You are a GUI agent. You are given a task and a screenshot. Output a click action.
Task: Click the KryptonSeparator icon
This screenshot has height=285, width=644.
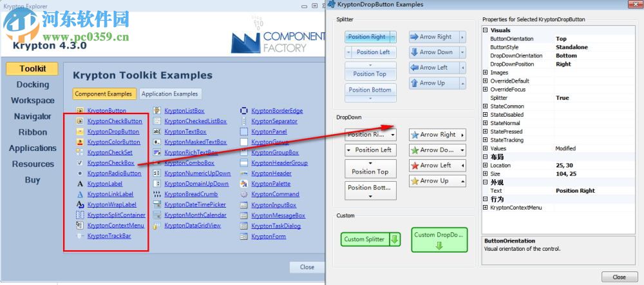click(244, 121)
